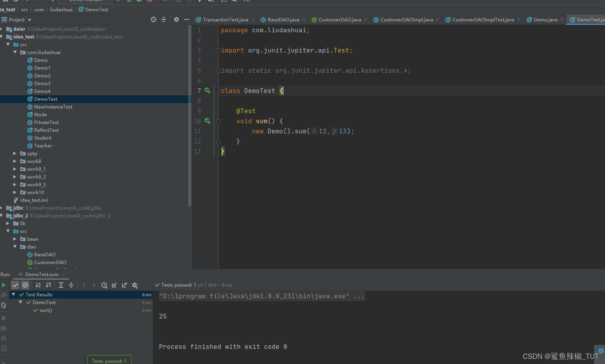Close the TransactionTest.java tab
Viewport: 605px width, 364px height.
point(253,19)
